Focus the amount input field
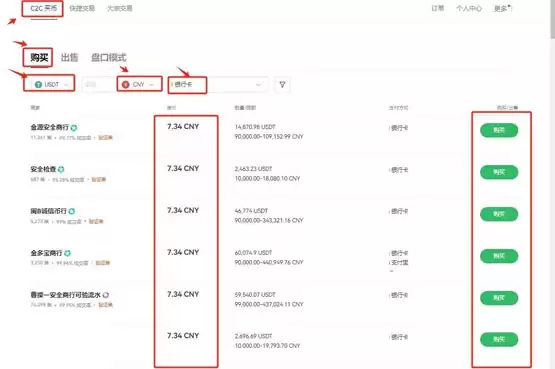This screenshot has height=369, width=555. click(99, 85)
